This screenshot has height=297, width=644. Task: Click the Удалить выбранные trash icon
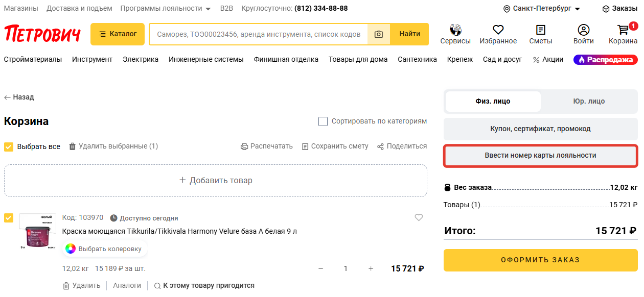click(x=73, y=146)
